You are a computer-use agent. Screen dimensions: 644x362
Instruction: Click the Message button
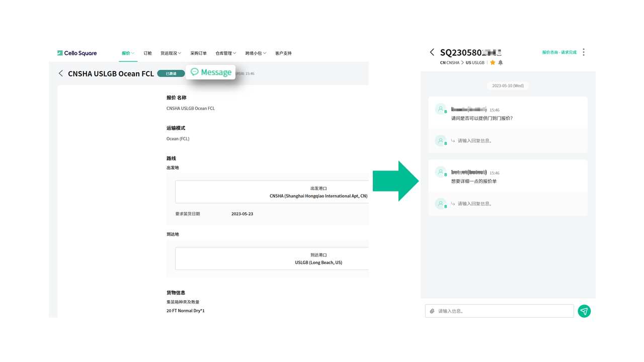[211, 72]
